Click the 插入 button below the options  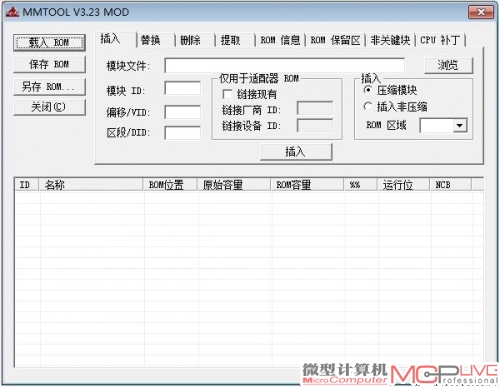pos(296,152)
